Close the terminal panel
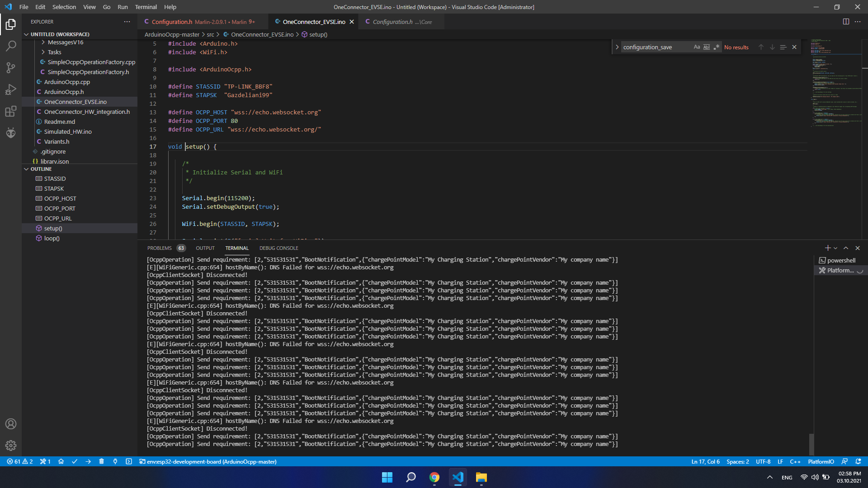Viewport: 868px width, 488px height. [x=858, y=248]
